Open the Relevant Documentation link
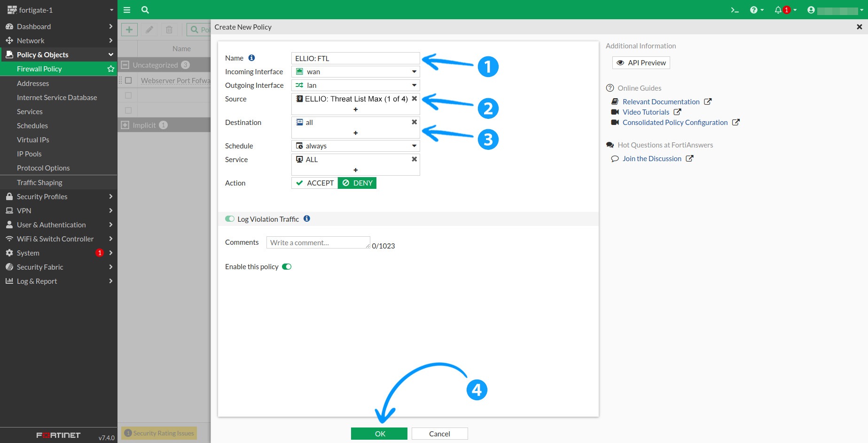The height and width of the screenshot is (443, 868). [661, 101]
